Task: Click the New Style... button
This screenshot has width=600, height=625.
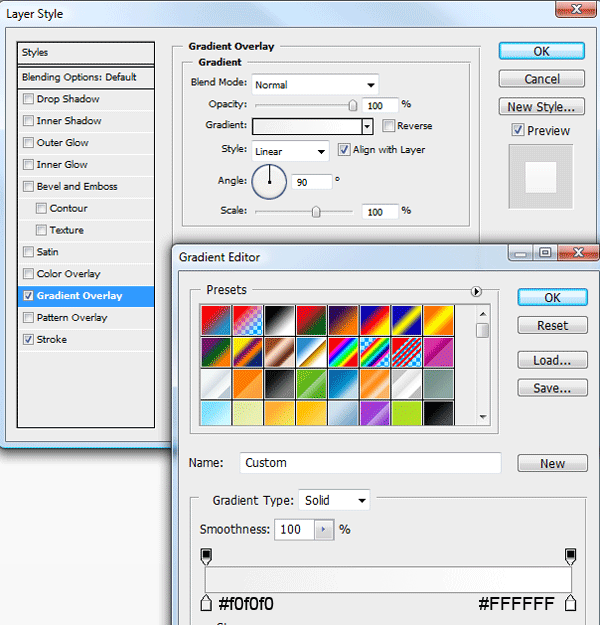Action: click(x=541, y=106)
